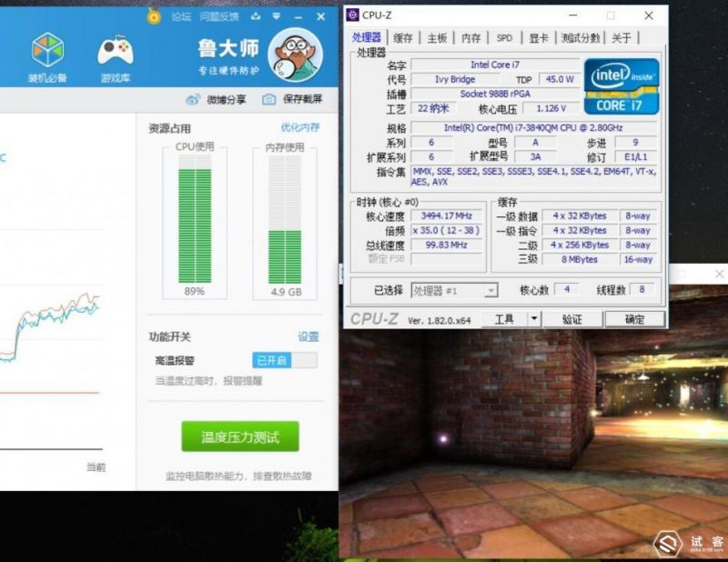
Task: Start the 温度压力测试 button
Action: pos(240,437)
